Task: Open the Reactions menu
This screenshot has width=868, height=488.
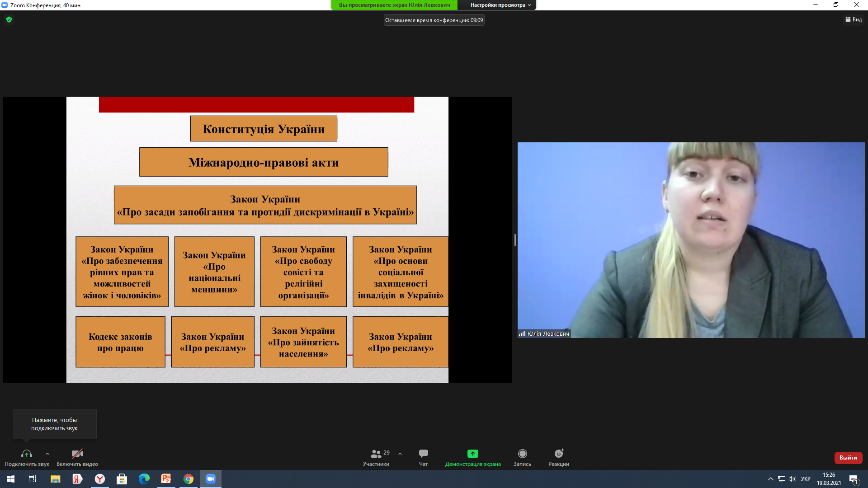Action: coord(559,454)
